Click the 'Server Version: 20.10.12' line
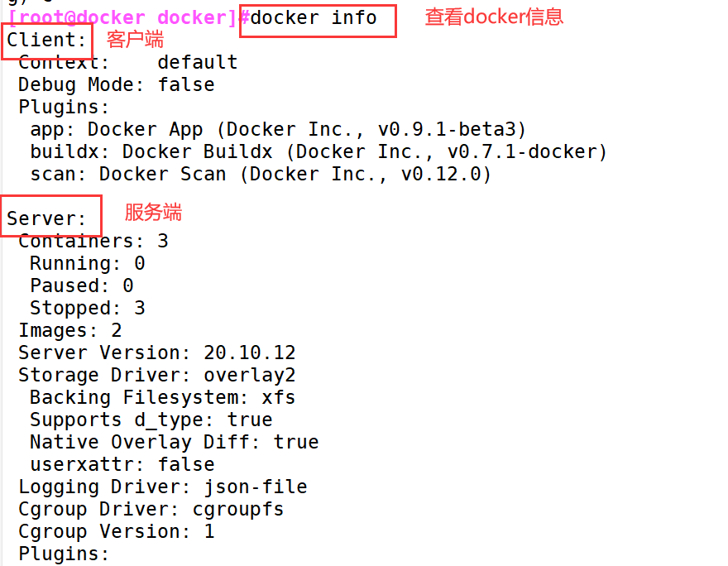Image resolution: width=728 pixels, height=566 pixels. [x=157, y=353]
